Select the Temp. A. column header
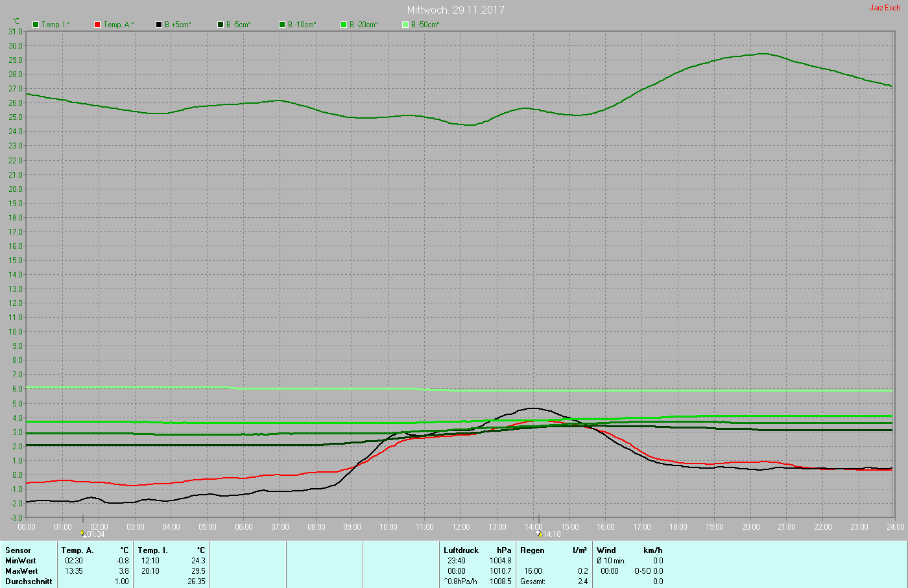The height and width of the screenshot is (588, 908). [77, 550]
